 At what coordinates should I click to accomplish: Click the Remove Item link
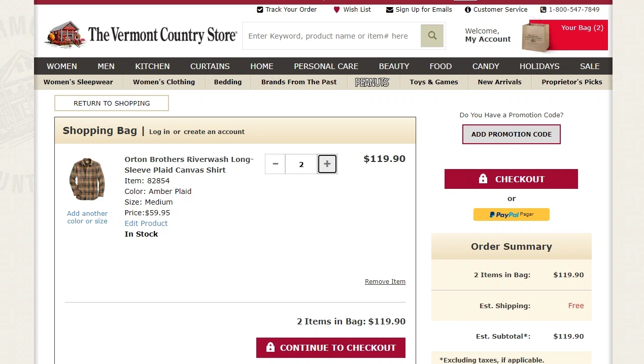coord(385,282)
